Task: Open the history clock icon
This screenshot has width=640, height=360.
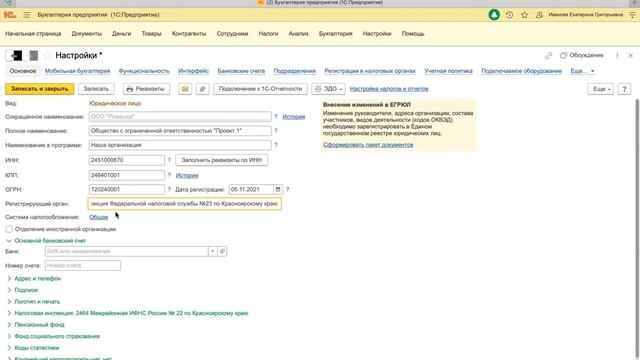Action: pos(509,15)
